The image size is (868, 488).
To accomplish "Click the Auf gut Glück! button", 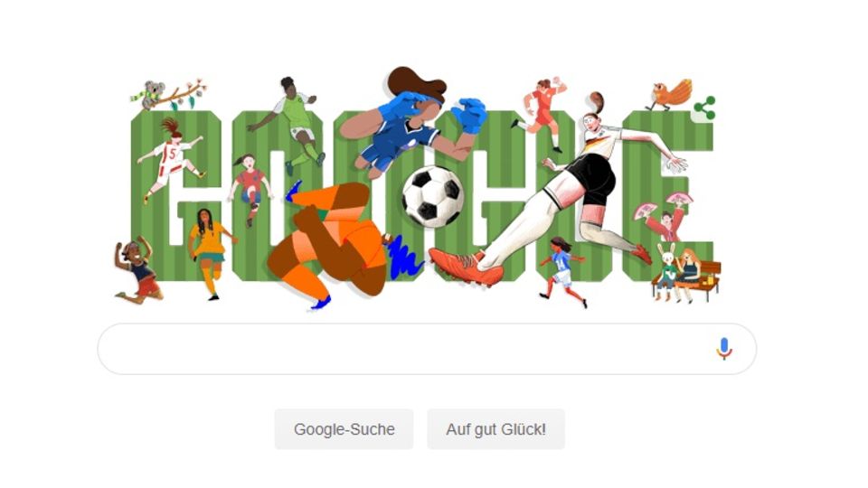I will (496, 429).
